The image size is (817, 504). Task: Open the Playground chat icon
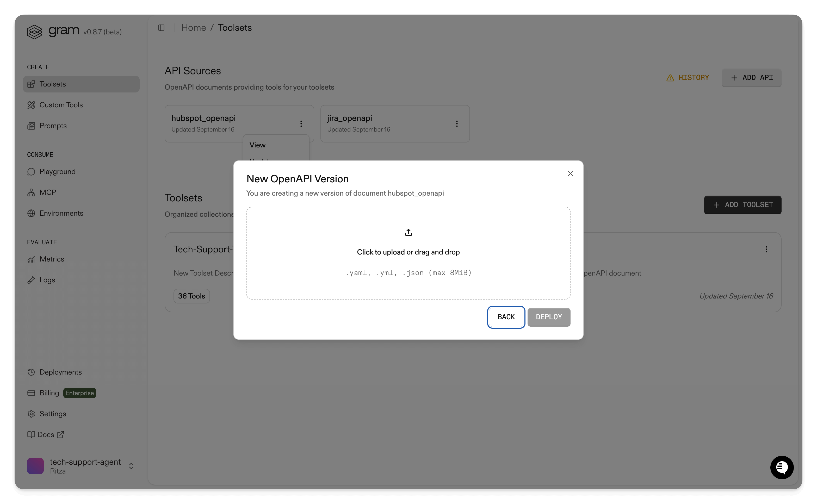point(31,172)
